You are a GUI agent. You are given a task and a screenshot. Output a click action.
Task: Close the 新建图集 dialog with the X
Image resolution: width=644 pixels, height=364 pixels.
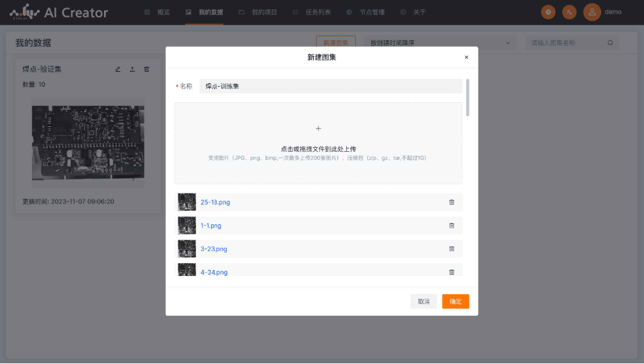pos(466,58)
